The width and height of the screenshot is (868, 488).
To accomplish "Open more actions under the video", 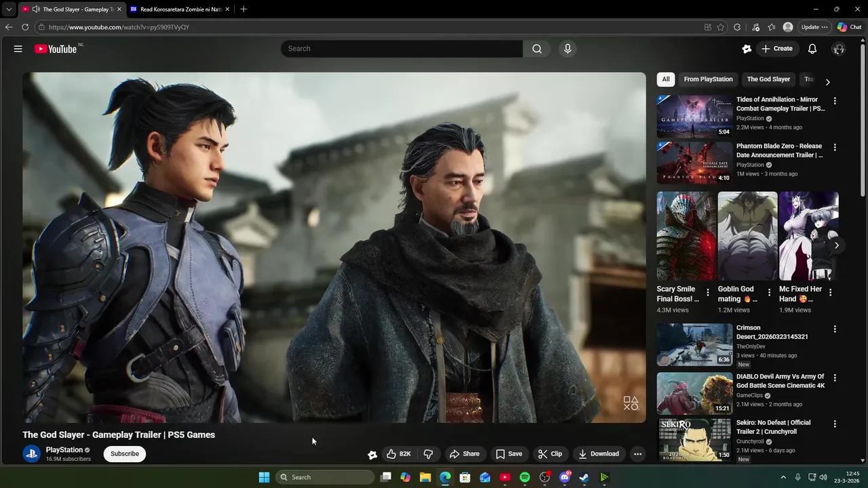I will (x=637, y=454).
